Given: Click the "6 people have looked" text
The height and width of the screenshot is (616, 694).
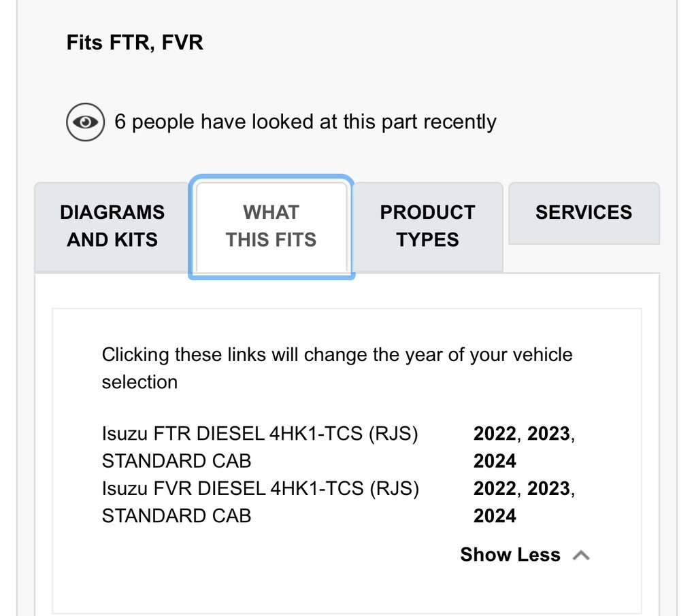Looking at the screenshot, I should tap(305, 122).
